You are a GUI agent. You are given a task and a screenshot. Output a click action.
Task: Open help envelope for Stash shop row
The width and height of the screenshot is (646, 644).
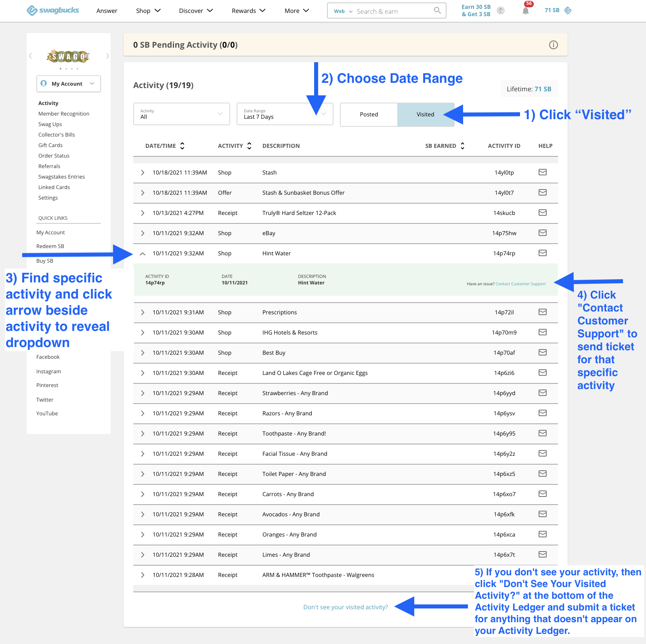(x=543, y=172)
